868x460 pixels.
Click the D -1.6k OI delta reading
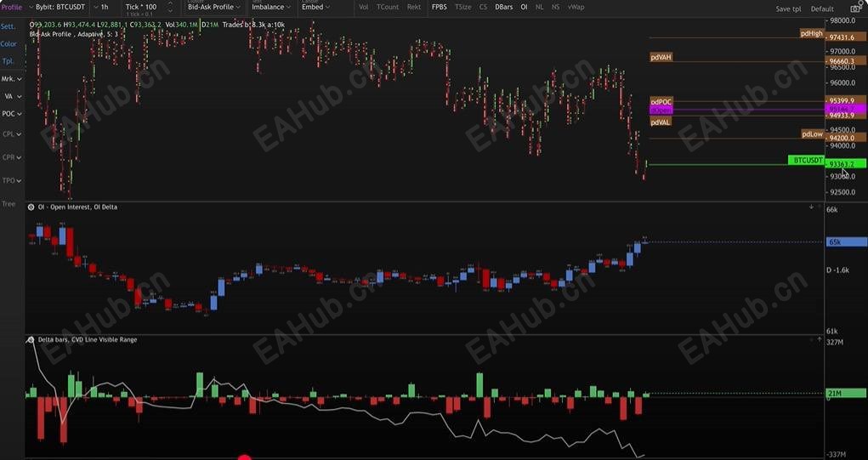pyautogui.click(x=837, y=270)
